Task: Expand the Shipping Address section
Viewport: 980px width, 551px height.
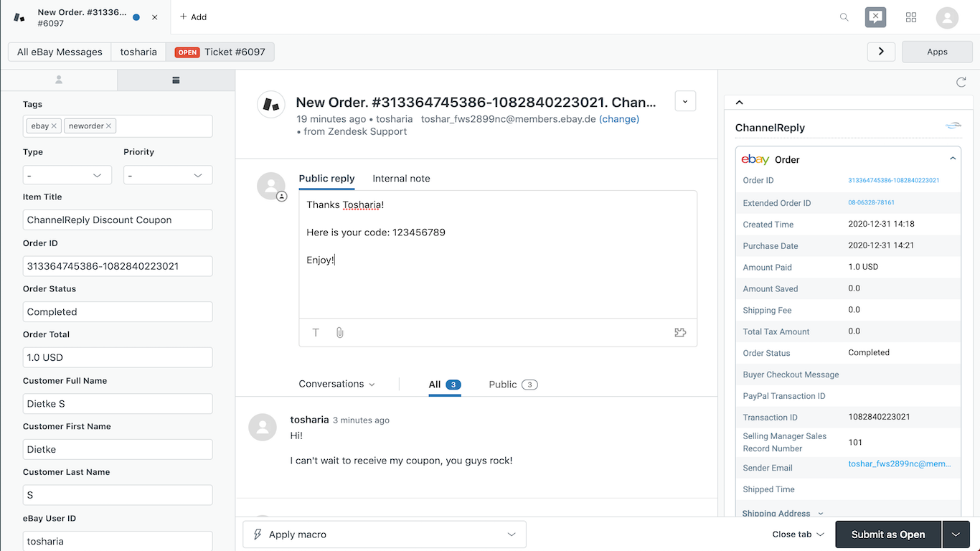Action: tap(783, 514)
